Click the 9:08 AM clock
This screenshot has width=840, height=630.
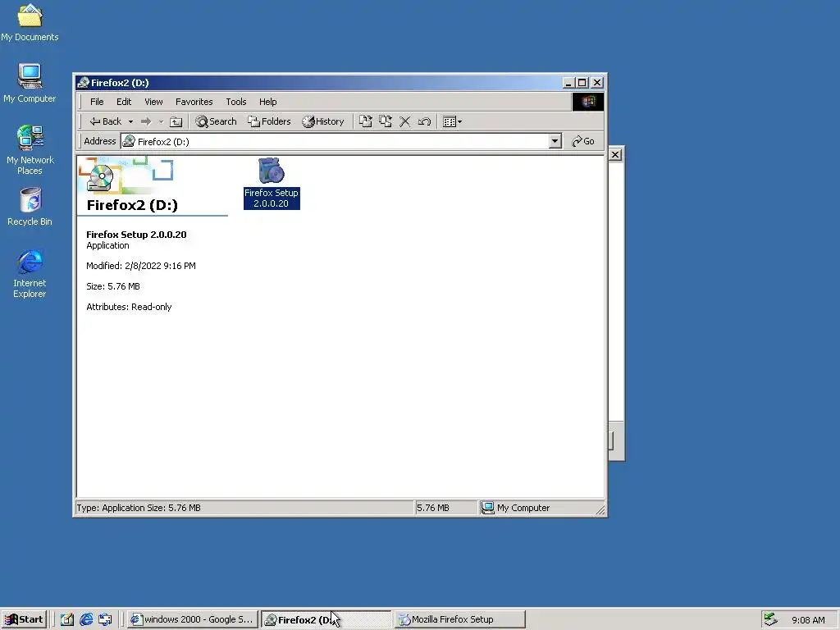(808, 620)
